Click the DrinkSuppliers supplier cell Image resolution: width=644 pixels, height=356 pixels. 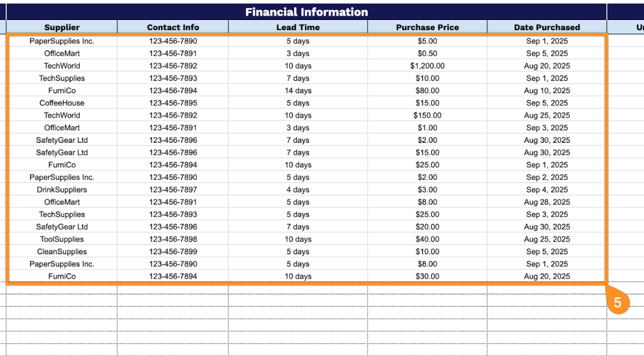[x=62, y=190]
